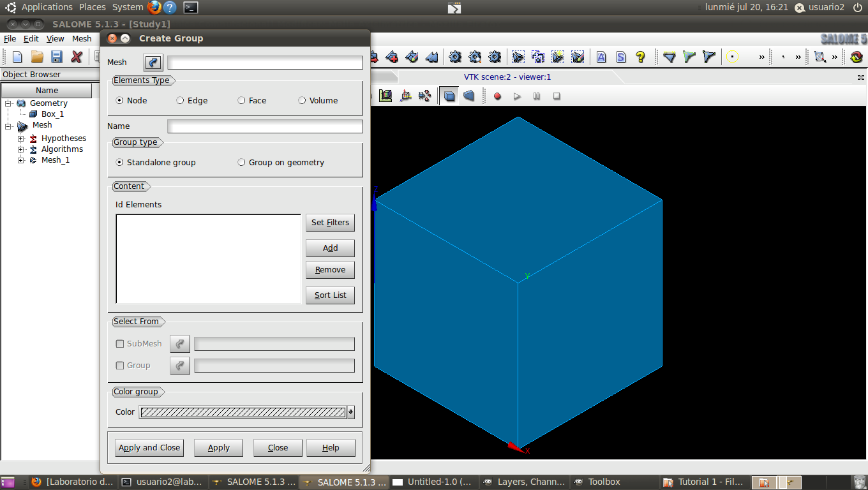
Task: Click the Intersect Groups triangle icon
Action: [x=689, y=57]
